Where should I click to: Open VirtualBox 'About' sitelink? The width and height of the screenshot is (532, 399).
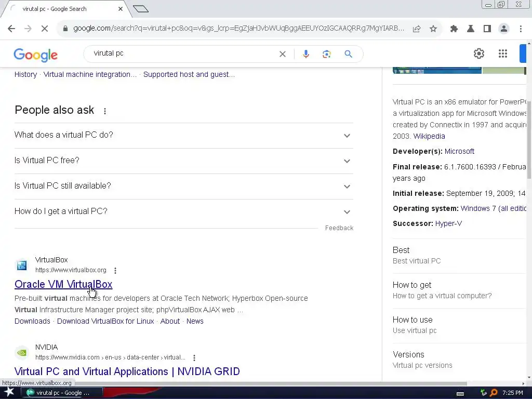point(170,321)
